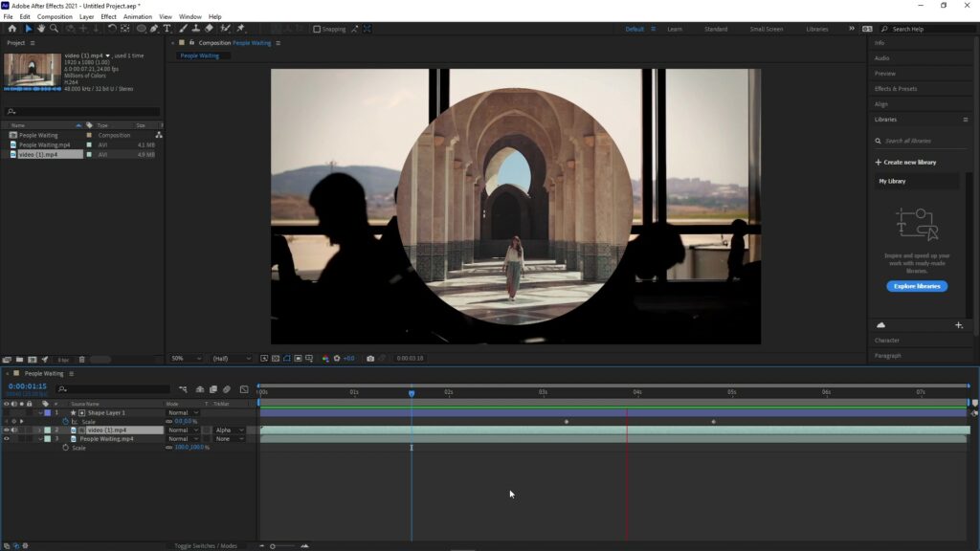Open the Alpha track matte dropdown
This screenshot has width=980, height=551.
point(229,430)
